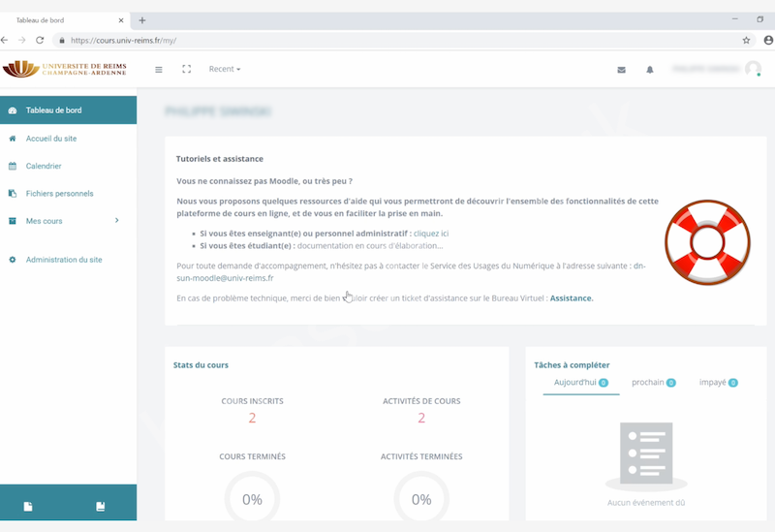Close the Tableau de bord browser tab
The height and width of the screenshot is (532, 775).
click(120, 20)
